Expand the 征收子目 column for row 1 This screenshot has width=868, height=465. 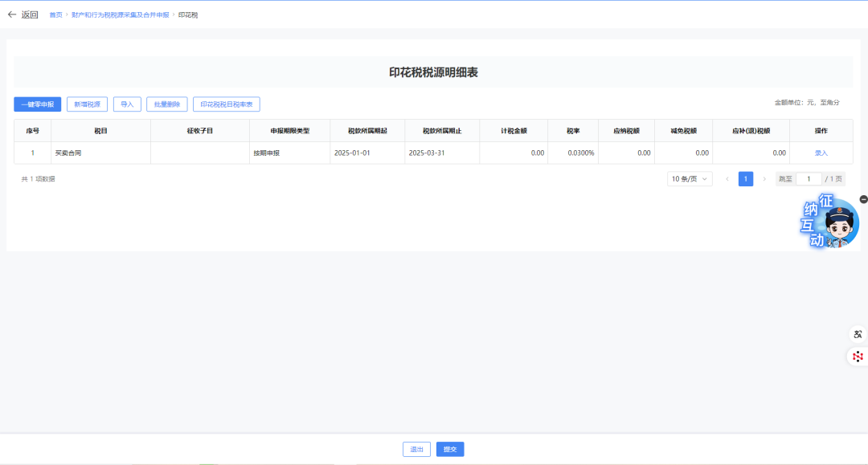pyautogui.click(x=200, y=153)
